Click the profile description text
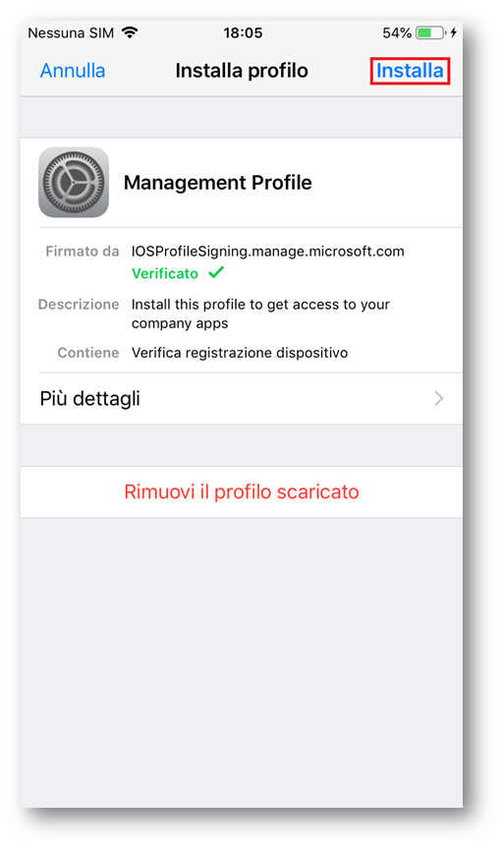Screen dimensions: 504x849 260,314
